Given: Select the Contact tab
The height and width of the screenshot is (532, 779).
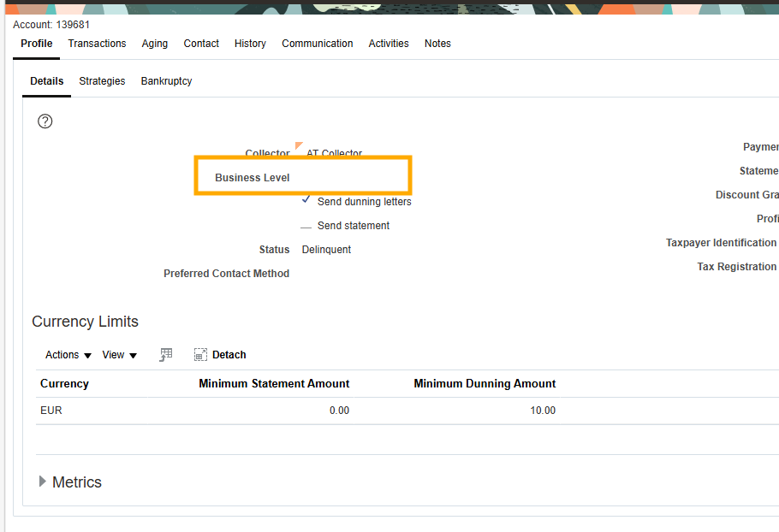Looking at the screenshot, I should (x=201, y=44).
